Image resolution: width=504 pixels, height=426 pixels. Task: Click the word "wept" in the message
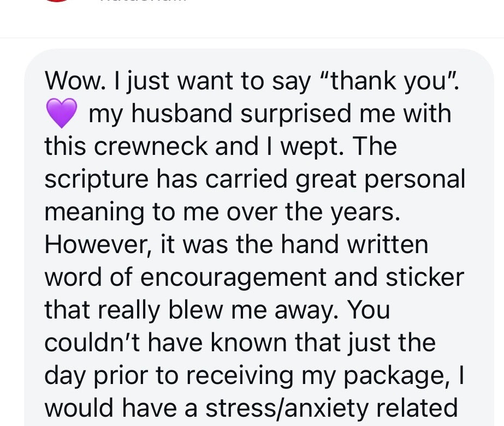(x=317, y=146)
